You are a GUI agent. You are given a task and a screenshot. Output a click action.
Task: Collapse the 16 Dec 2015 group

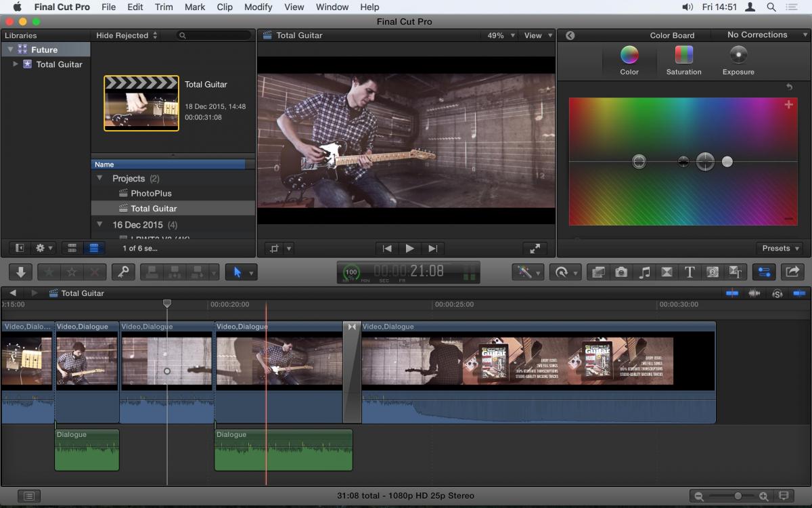point(99,224)
